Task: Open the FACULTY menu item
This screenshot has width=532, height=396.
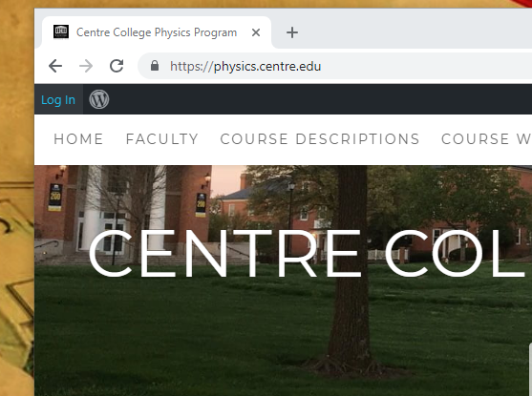Action: tap(161, 139)
